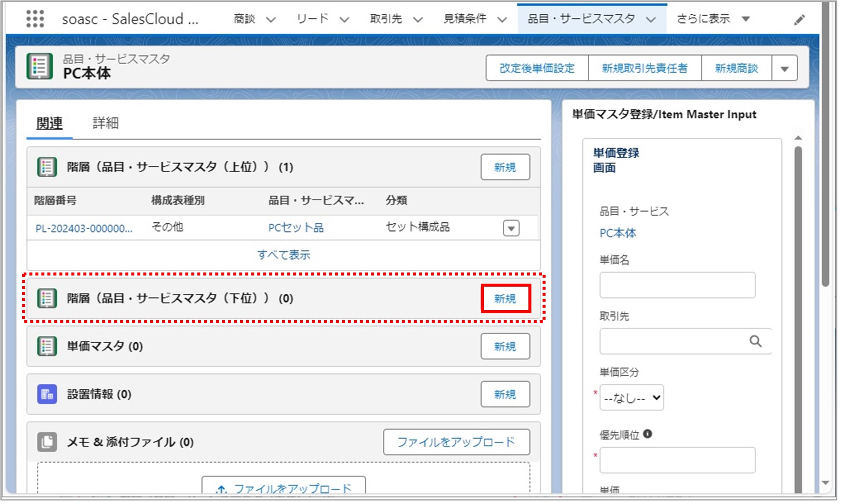Open 階層（品目・サービスマスタ（上位）） list title

pos(180,167)
